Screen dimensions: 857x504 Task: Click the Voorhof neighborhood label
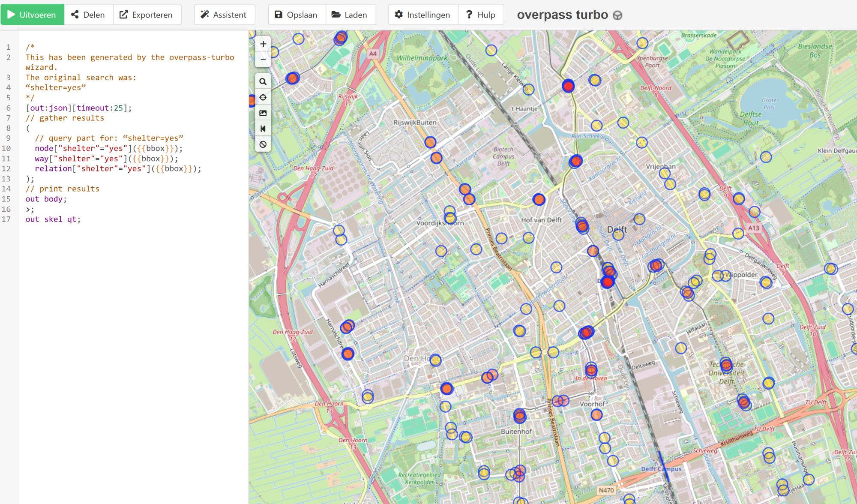pos(593,404)
